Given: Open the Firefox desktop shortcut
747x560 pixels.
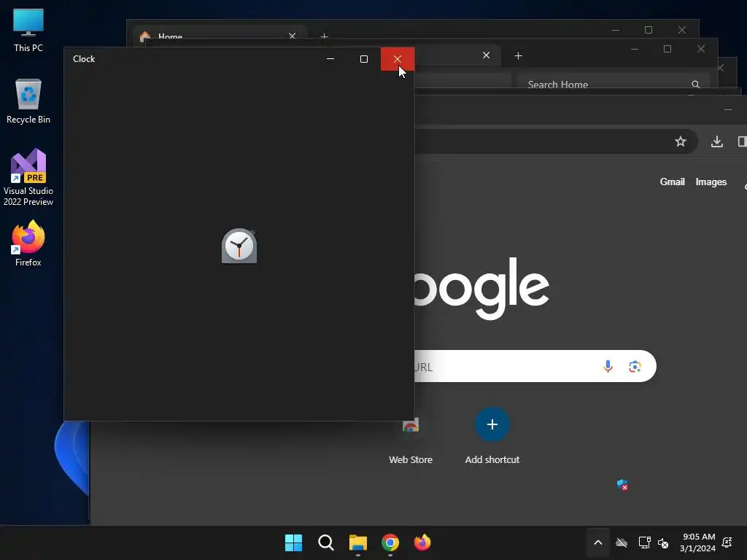Looking at the screenshot, I should [x=28, y=244].
